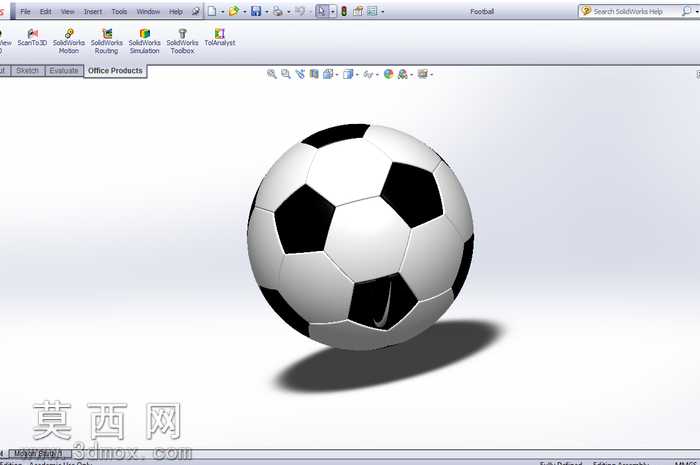Image resolution: width=700 pixels, height=465 pixels.
Task: Expand the Save dropdown arrow
Action: 267,12
